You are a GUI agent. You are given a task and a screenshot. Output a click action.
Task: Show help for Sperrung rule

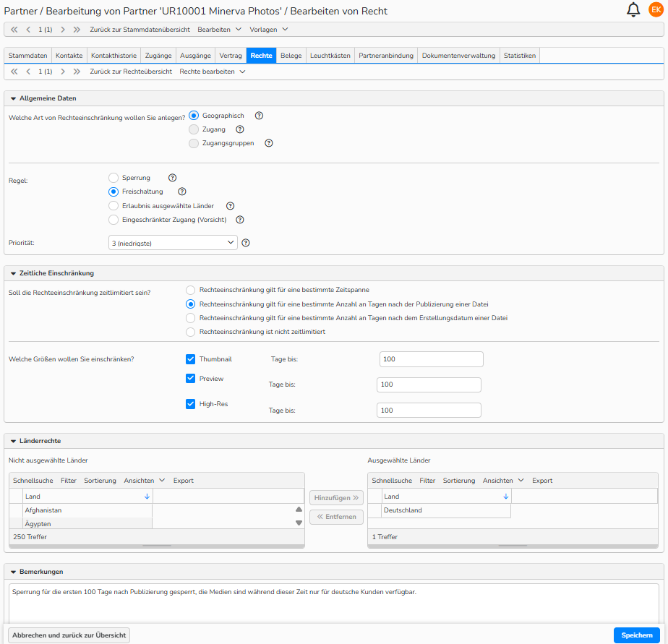coord(173,178)
